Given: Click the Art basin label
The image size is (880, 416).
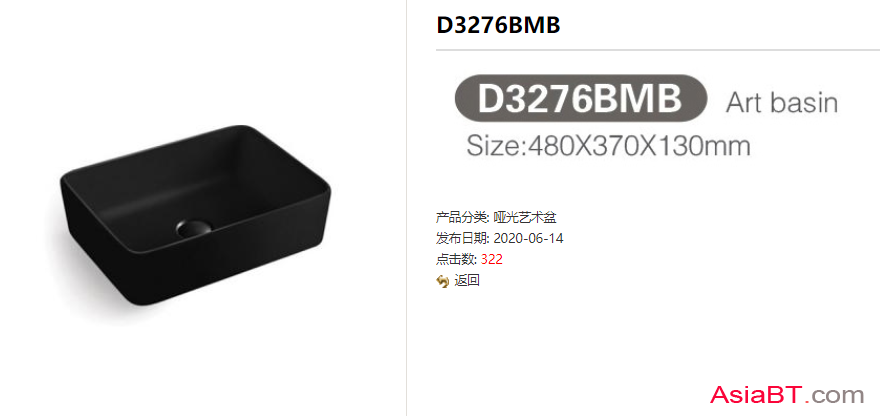Looking at the screenshot, I should (x=781, y=103).
